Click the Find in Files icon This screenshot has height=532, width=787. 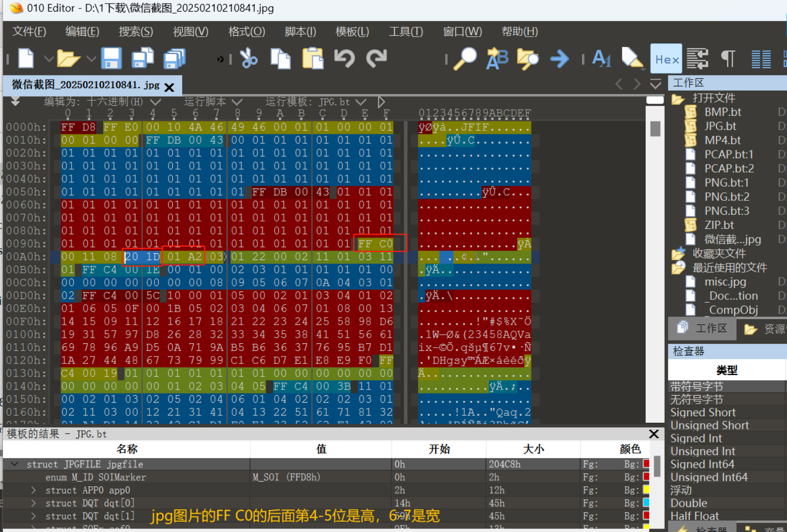528,59
